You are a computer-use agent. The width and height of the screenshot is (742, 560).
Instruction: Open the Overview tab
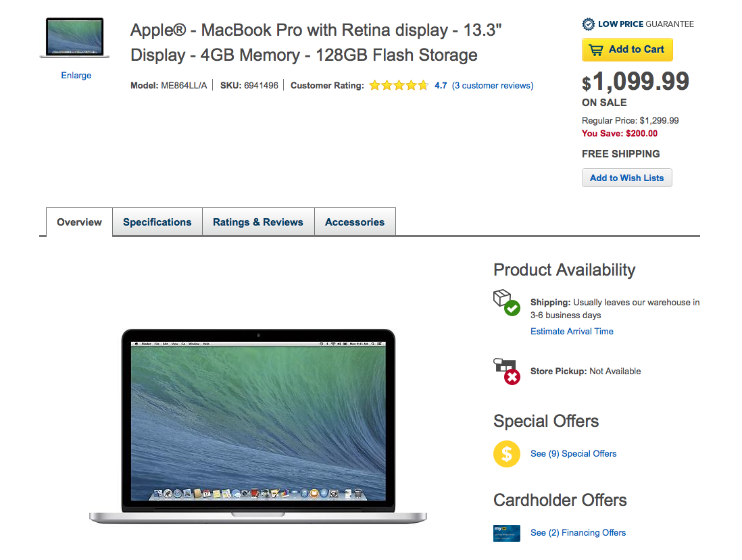point(79,222)
